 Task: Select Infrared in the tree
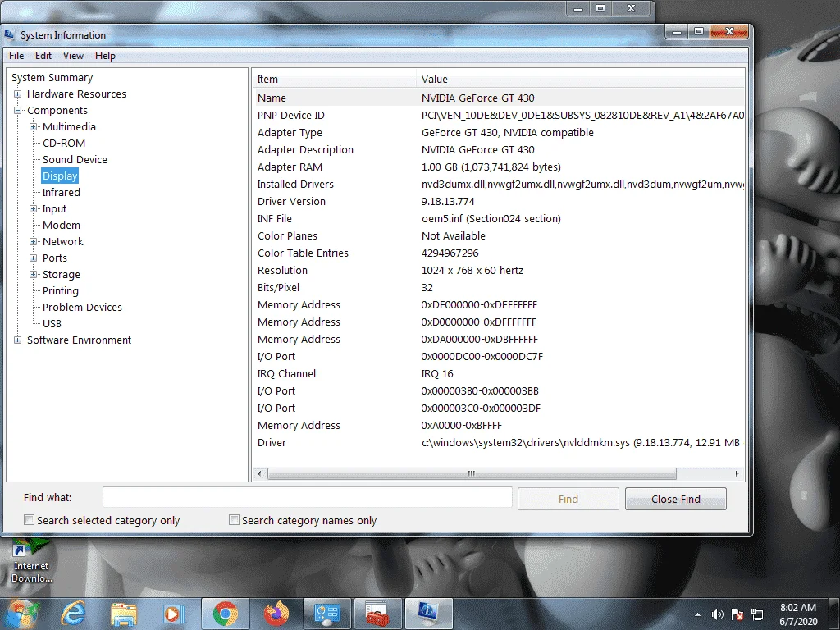coord(61,192)
